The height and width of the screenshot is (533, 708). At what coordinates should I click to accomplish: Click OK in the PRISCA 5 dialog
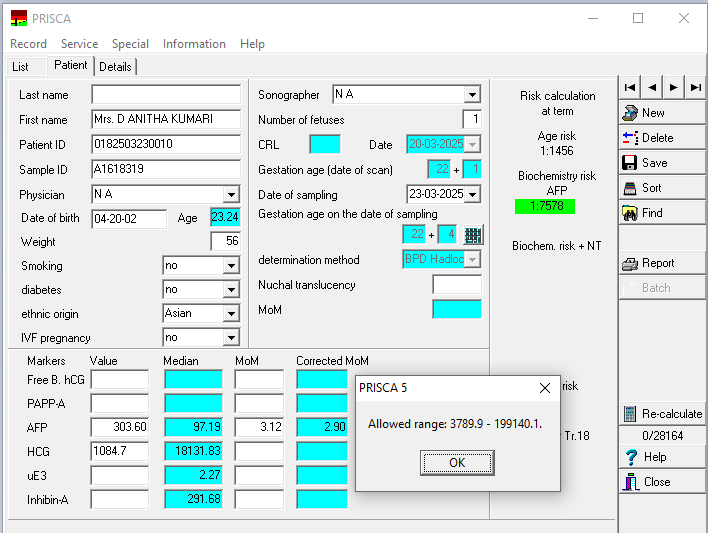tap(457, 463)
